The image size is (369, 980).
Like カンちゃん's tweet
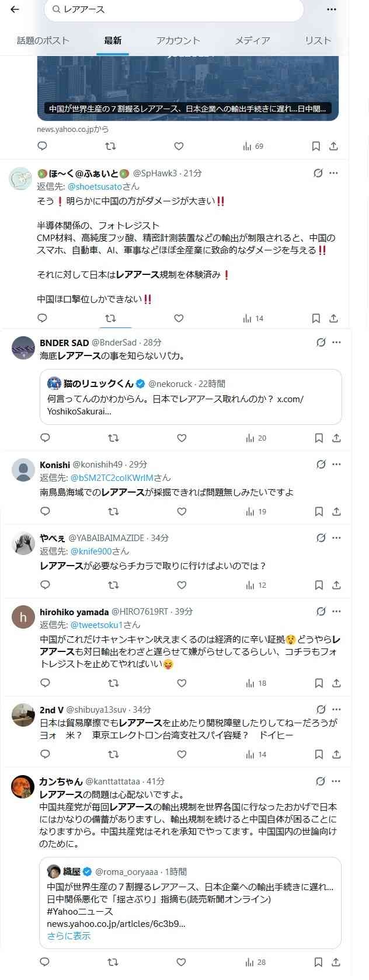tap(182, 961)
